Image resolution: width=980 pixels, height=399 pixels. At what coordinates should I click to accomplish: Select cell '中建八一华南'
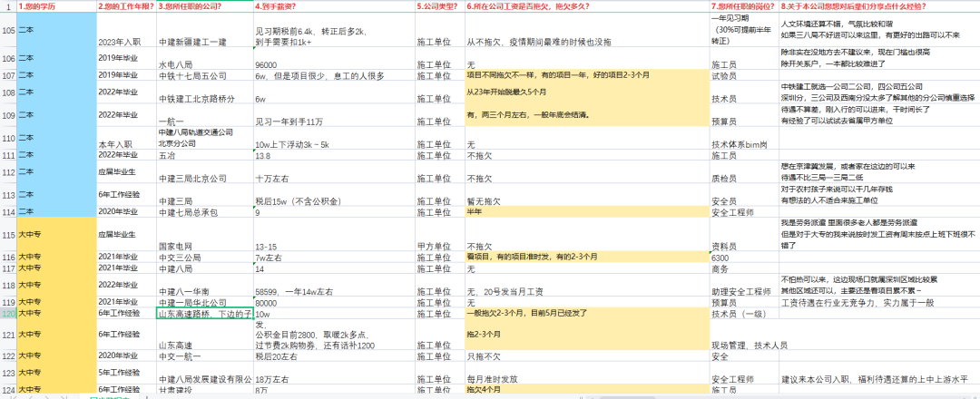tap(204, 286)
